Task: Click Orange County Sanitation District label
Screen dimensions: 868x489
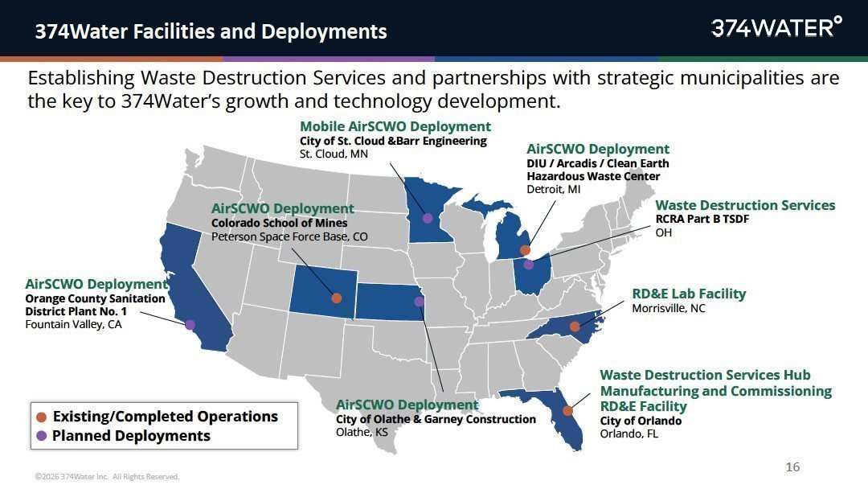Action: tap(95, 305)
